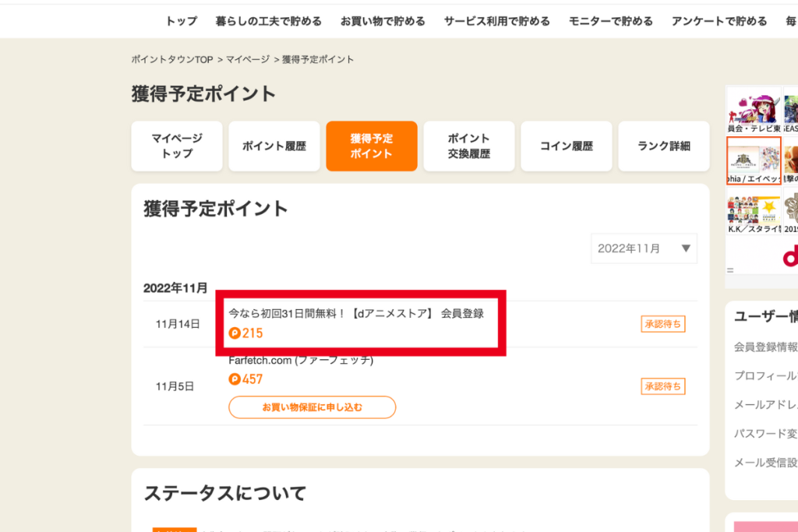Click the red d logo in the ad banner
Image resolution: width=798 pixels, height=532 pixels.
point(790,257)
